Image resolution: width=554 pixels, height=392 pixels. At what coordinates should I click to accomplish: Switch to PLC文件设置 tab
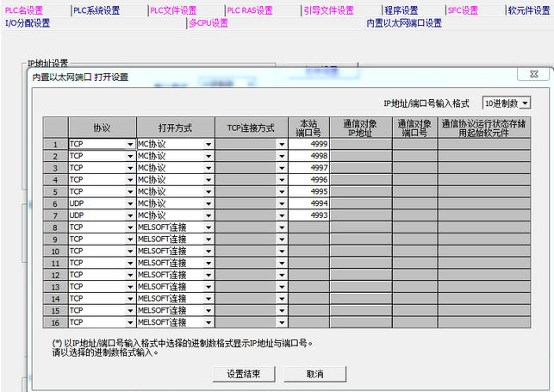pos(172,10)
